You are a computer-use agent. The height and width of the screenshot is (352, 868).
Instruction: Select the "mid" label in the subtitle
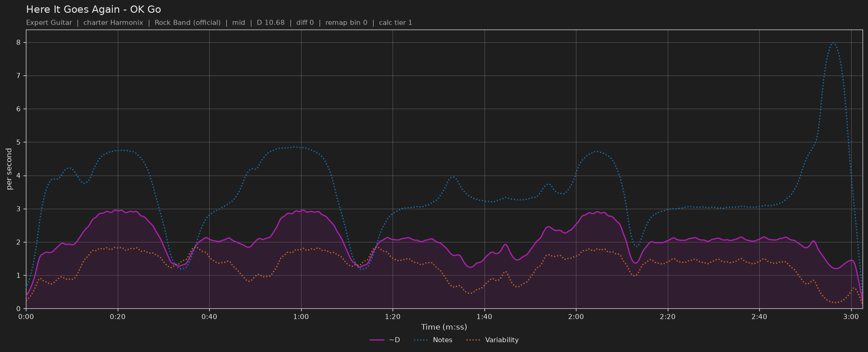pos(238,23)
